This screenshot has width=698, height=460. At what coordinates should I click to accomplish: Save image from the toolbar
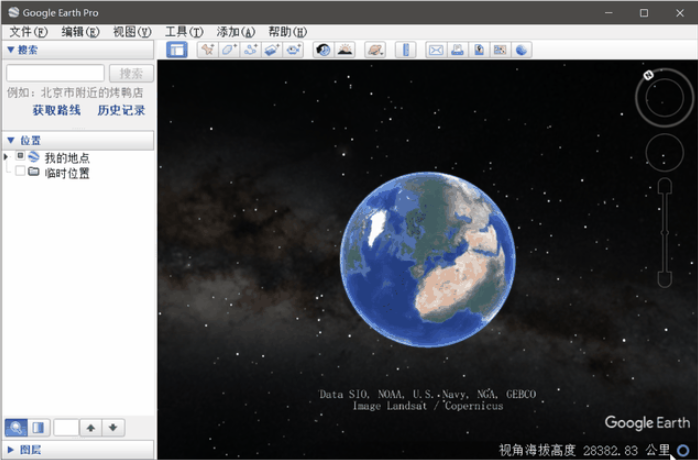pos(479,50)
